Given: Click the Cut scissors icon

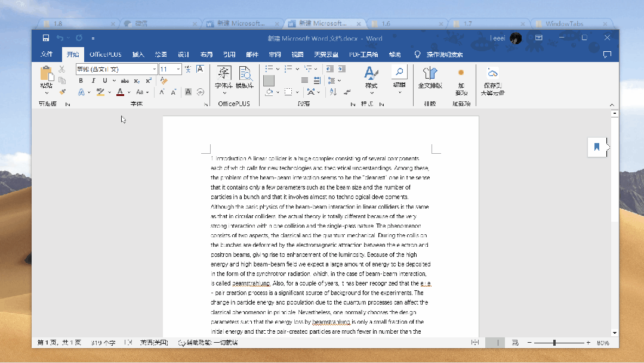Looking at the screenshot, I should tap(62, 69).
